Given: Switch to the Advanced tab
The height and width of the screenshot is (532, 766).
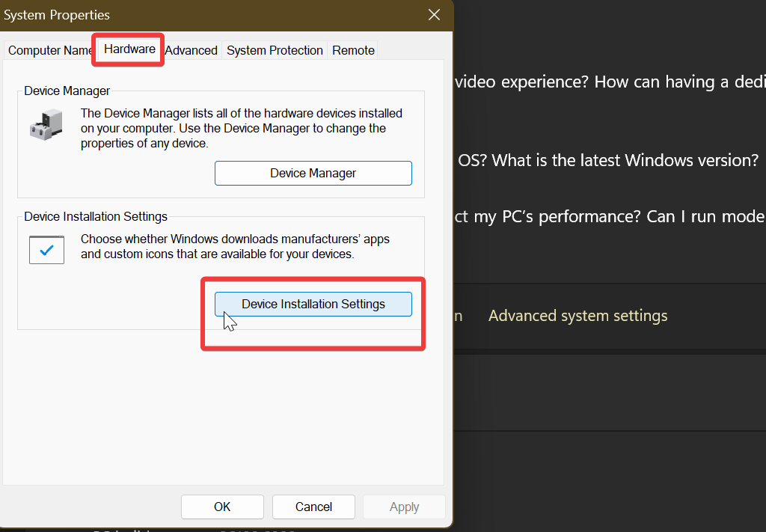Looking at the screenshot, I should pyautogui.click(x=191, y=50).
